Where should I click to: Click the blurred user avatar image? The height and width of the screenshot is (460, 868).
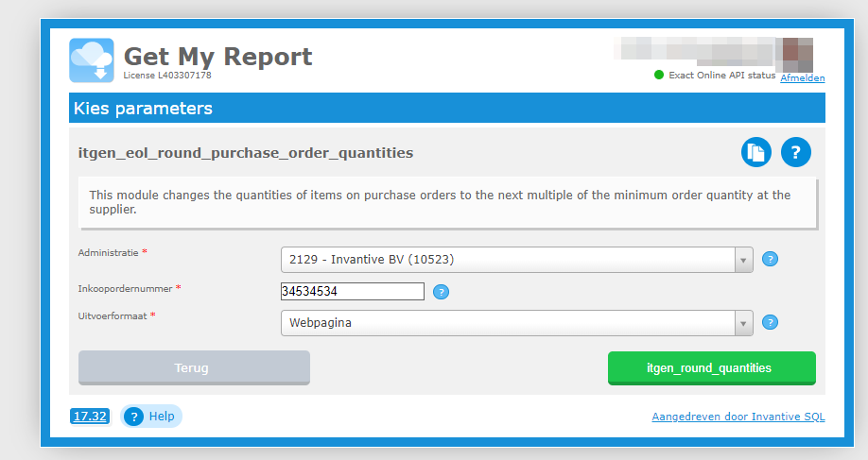tap(794, 56)
